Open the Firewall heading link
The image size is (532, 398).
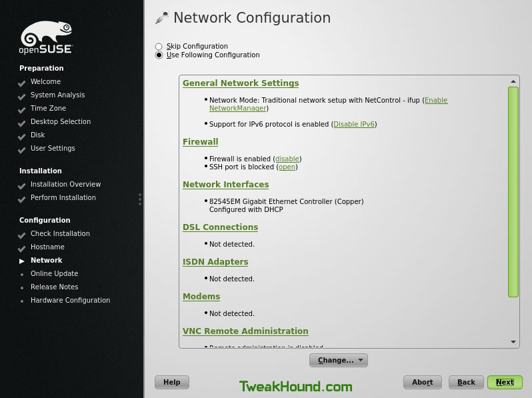[x=200, y=142]
